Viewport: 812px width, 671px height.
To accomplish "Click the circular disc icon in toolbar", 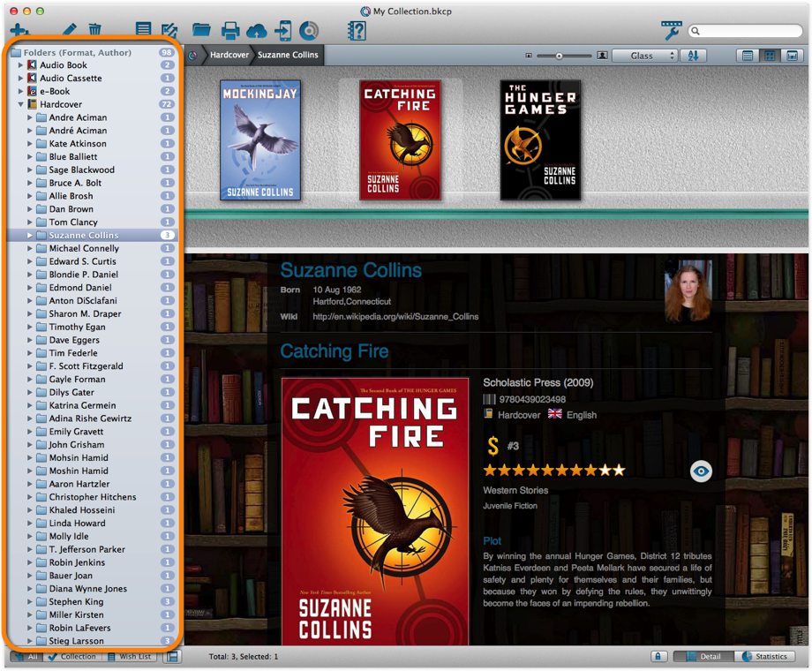I will pos(309,31).
